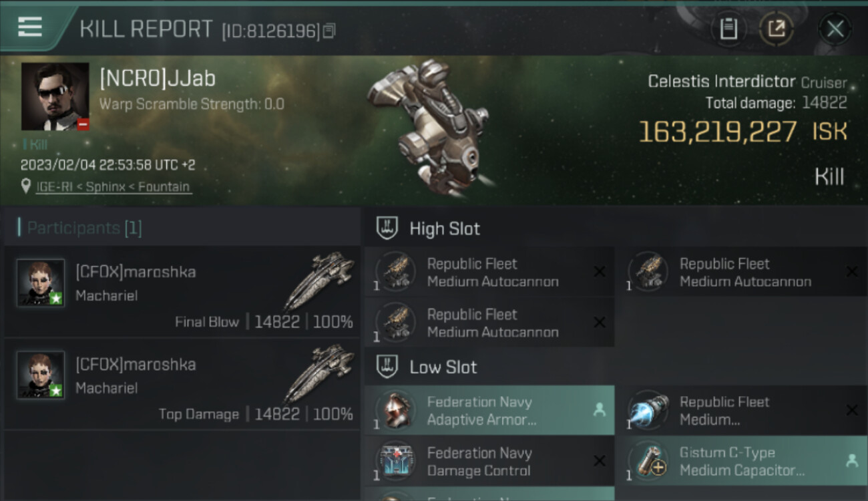This screenshot has width=868, height=501.
Task: Select the Republic Fleet Medium low slot module
Action: coord(742,410)
